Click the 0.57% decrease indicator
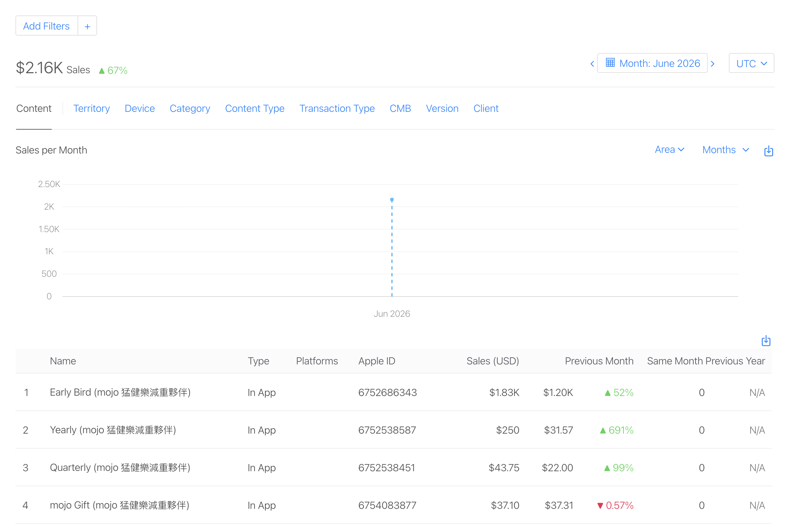Viewport: 796px width, 532px height. pos(616,505)
